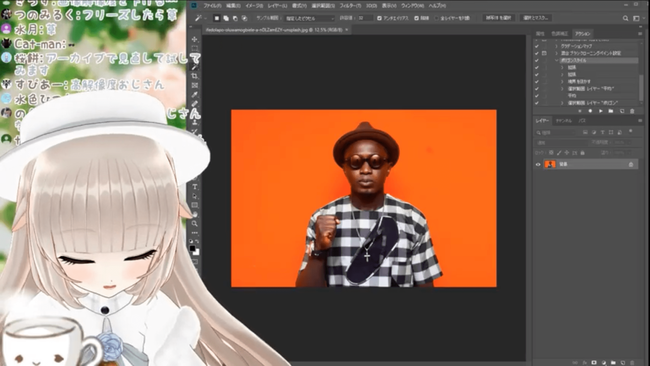Screen dimensions: 650x366
Task: Play the selected action
Action: (x=600, y=111)
